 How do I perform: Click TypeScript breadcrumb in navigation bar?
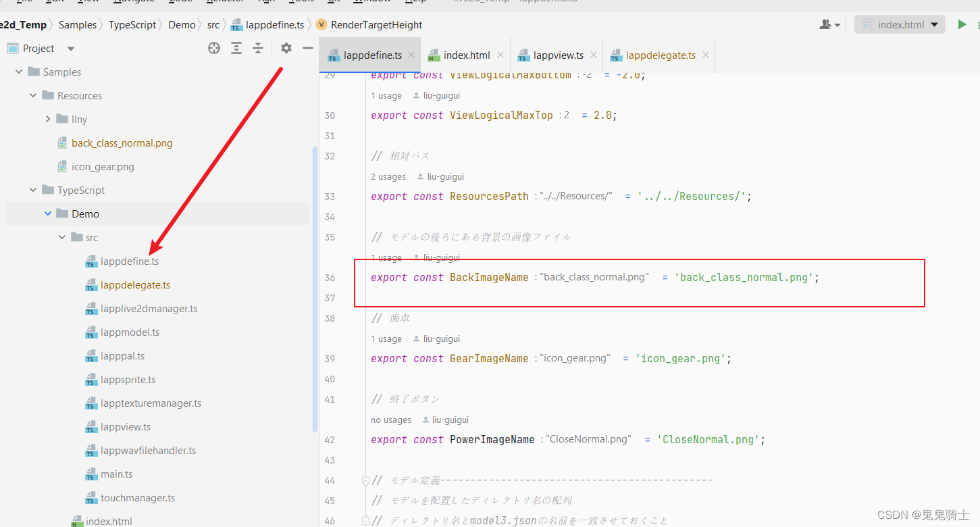click(x=132, y=25)
